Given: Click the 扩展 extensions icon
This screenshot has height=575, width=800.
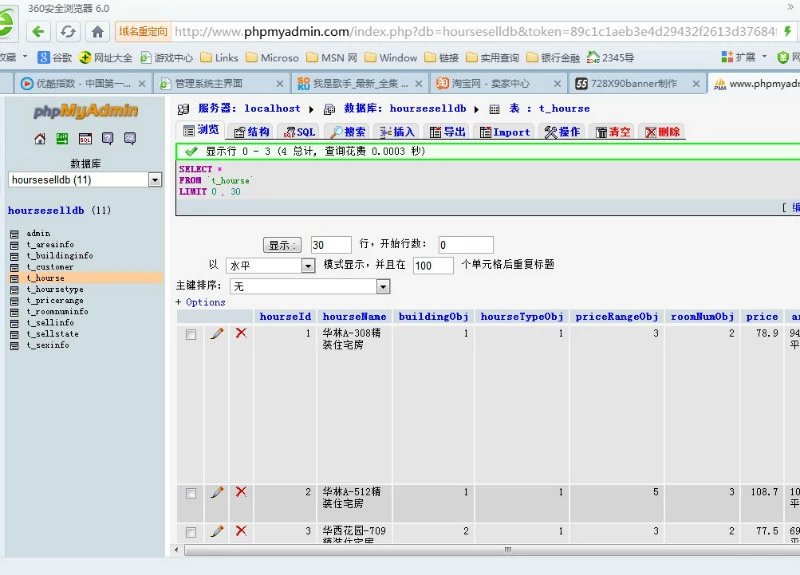Looking at the screenshot, I should (x=727, y=57).
